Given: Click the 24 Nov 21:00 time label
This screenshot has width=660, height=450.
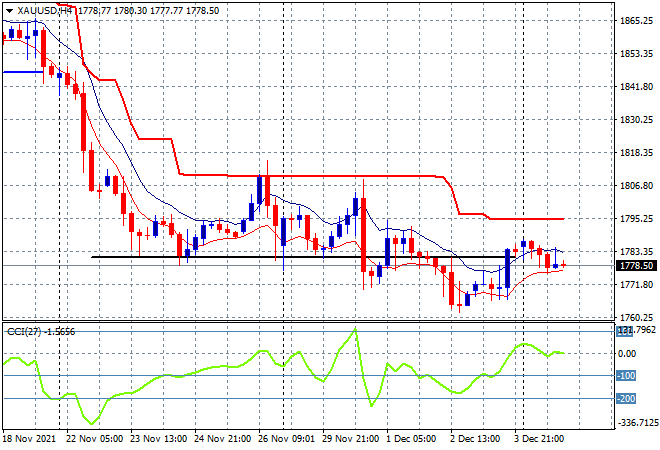Looking at the screenshot, I should click(222, 439).
